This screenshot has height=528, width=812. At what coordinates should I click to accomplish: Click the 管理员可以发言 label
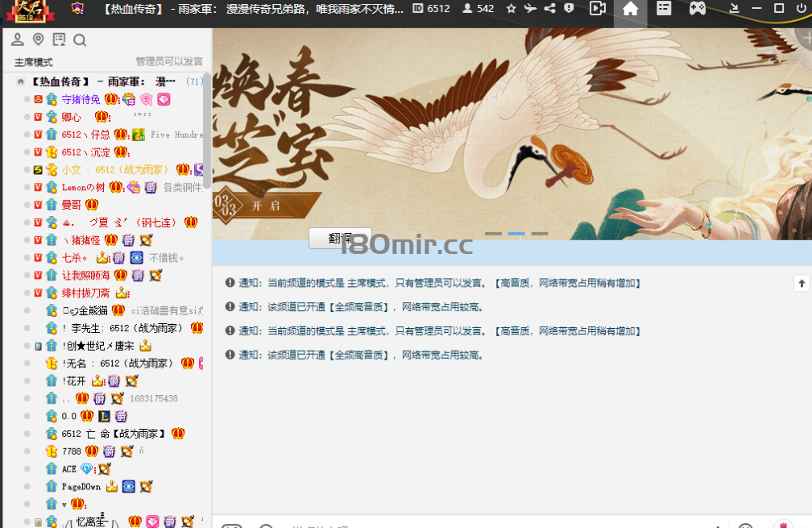click(x=169, y=61)
